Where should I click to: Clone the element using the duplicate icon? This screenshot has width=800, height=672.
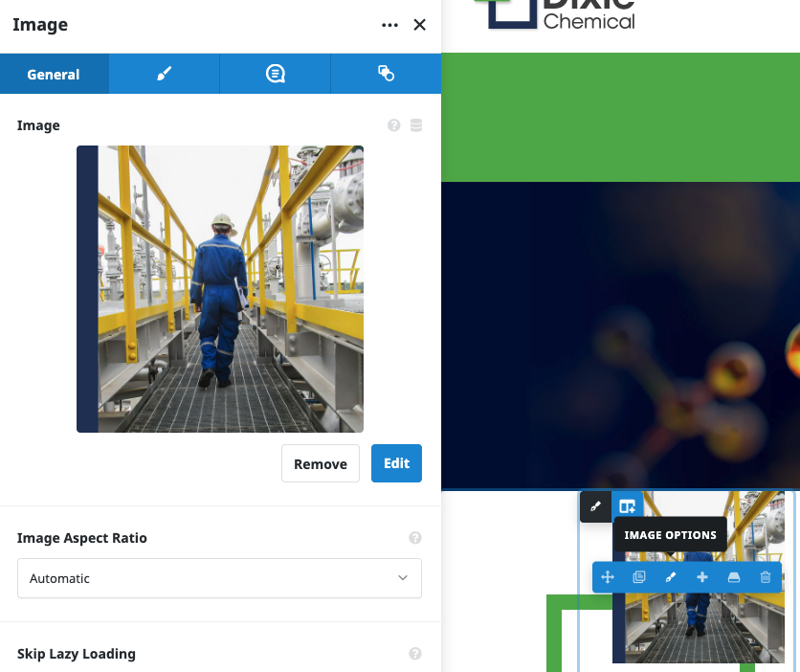pyautogui.click(x=639, y=577)
